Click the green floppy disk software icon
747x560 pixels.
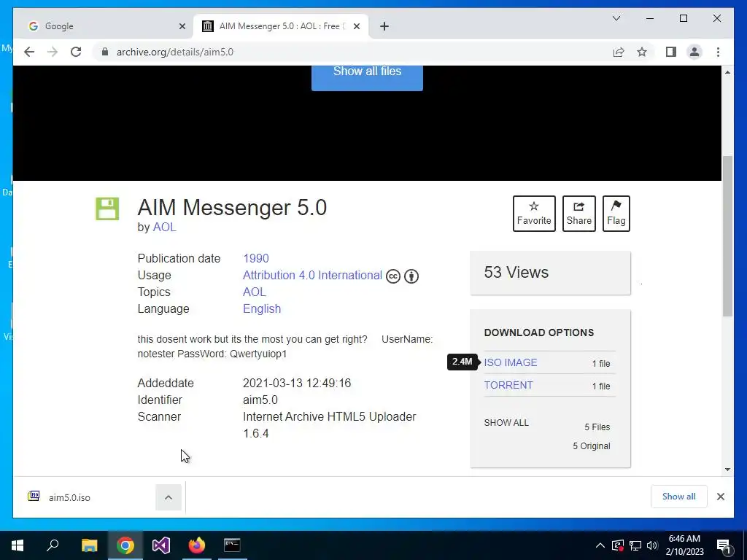[x=107, y=209]
